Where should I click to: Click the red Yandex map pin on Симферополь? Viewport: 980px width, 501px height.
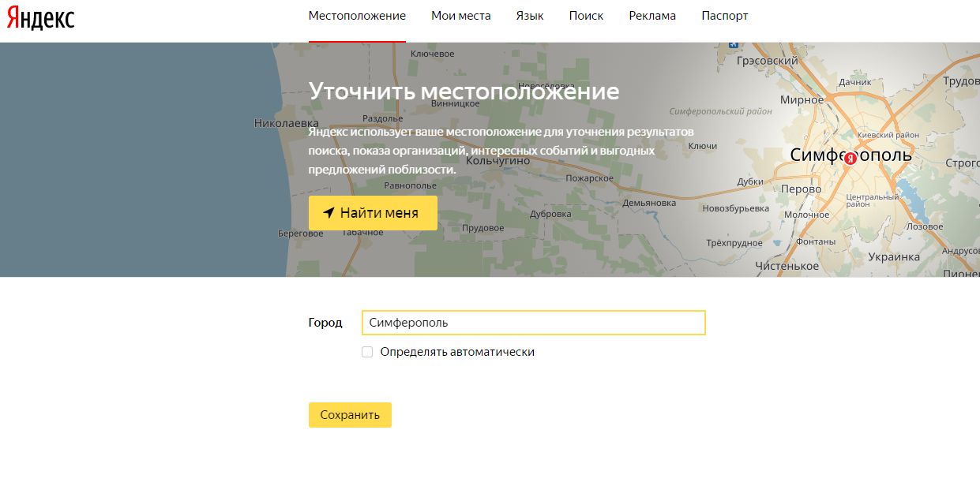(x=850, y=159)
